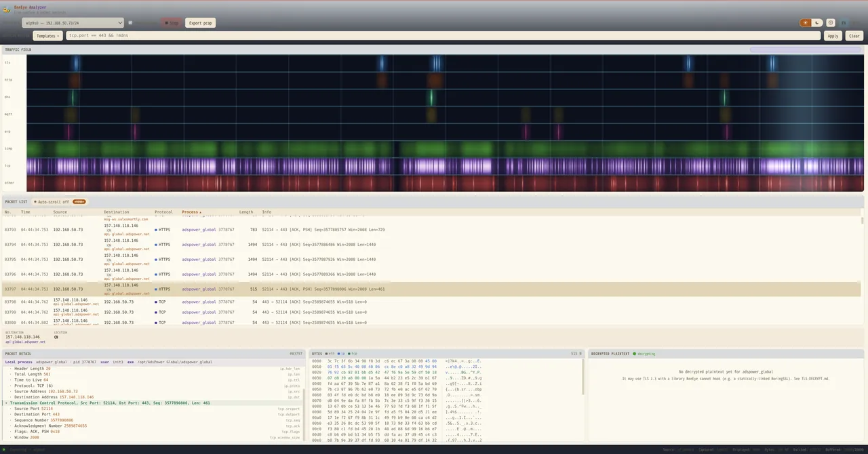Click the EN language button
This screenshot has width=868, height=454.
coord(844,23)
